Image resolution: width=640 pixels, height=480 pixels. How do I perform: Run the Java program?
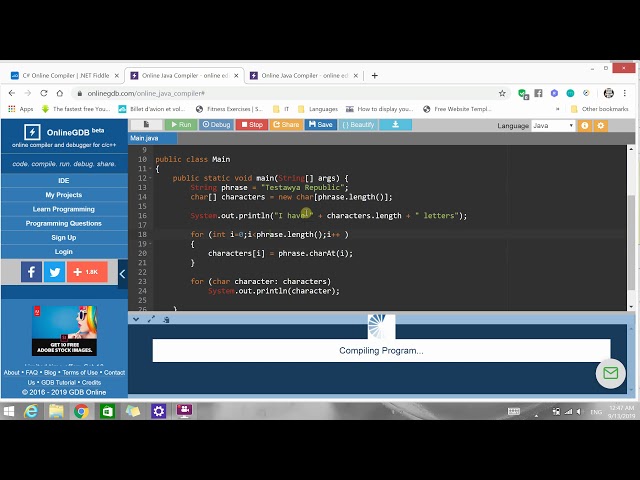coord(181,124)
